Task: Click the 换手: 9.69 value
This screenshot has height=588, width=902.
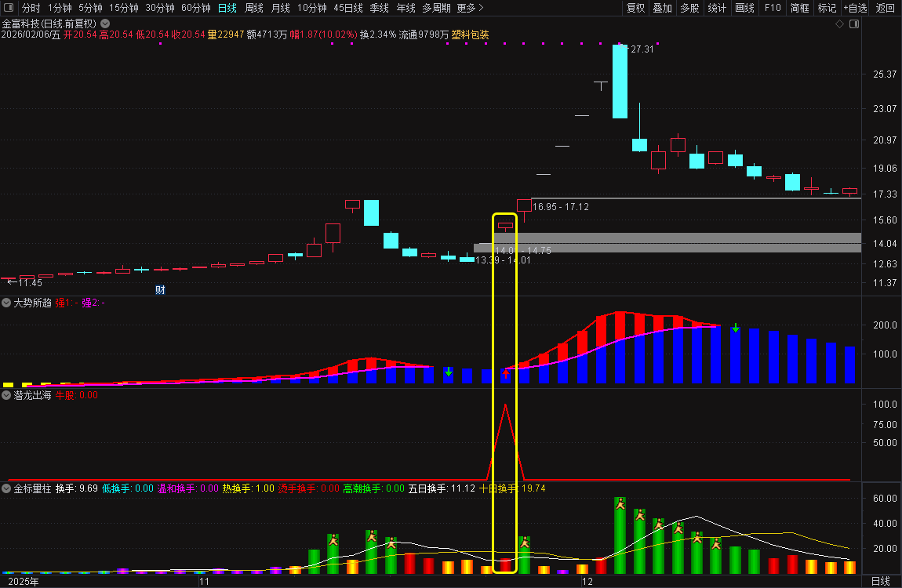Action: (x=77, y=488)
